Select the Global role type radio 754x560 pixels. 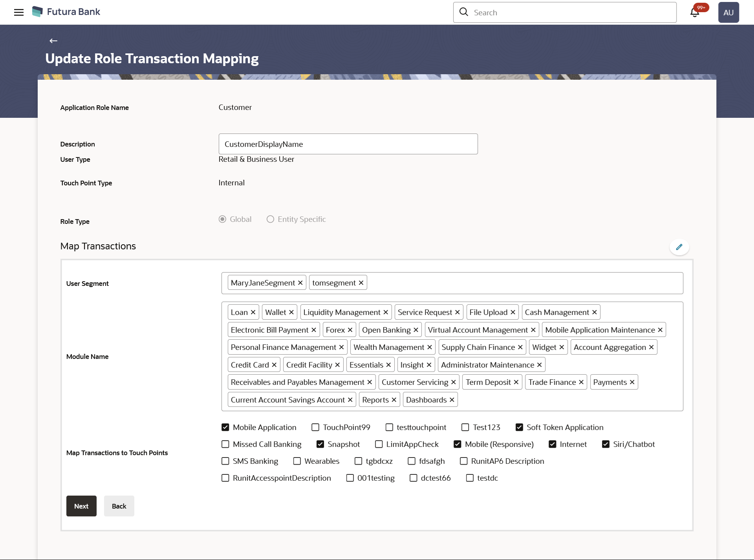222,219
